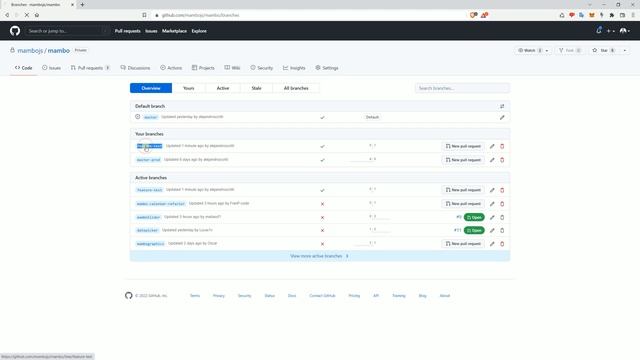The height and width of the screenshot is (360, 640).
Task: Expand the Watch dropdown arrow
Action: click(547, 51)
